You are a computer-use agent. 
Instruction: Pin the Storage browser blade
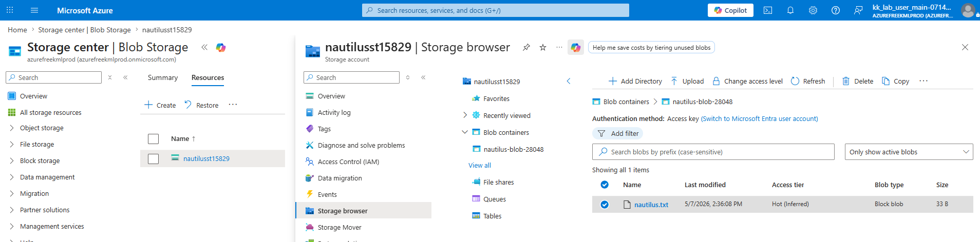[526, 47]
